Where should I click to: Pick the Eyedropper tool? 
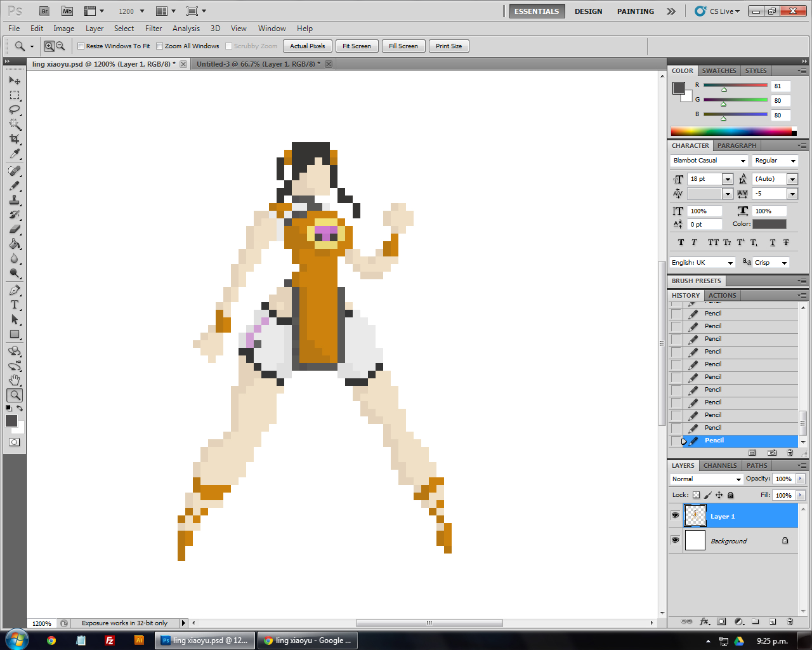pos(15,154)
